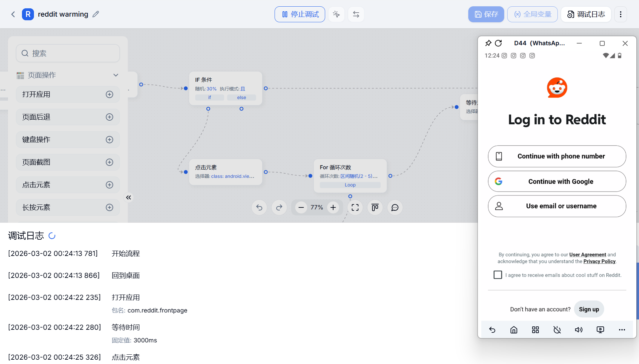The image size is (639, 364).
Task: Add the 页面后退 action node
Action: click(x=109, y=117)
